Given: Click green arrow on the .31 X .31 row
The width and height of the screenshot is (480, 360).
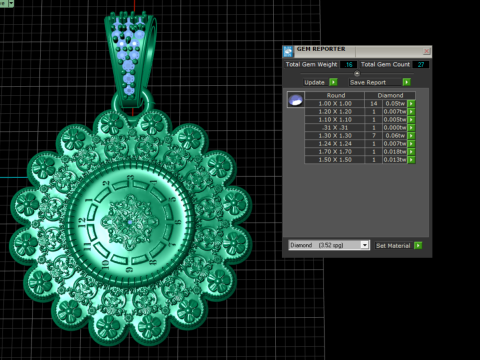Looking at the screenshot, I should pyautogui.click(x=411, y=128).
